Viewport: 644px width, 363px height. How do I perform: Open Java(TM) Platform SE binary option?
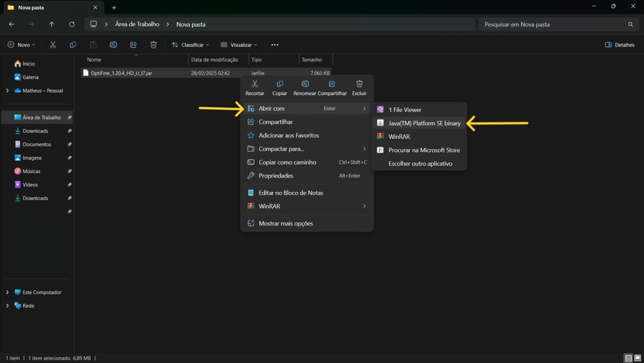pyautogui.click(x=424, y=123)
